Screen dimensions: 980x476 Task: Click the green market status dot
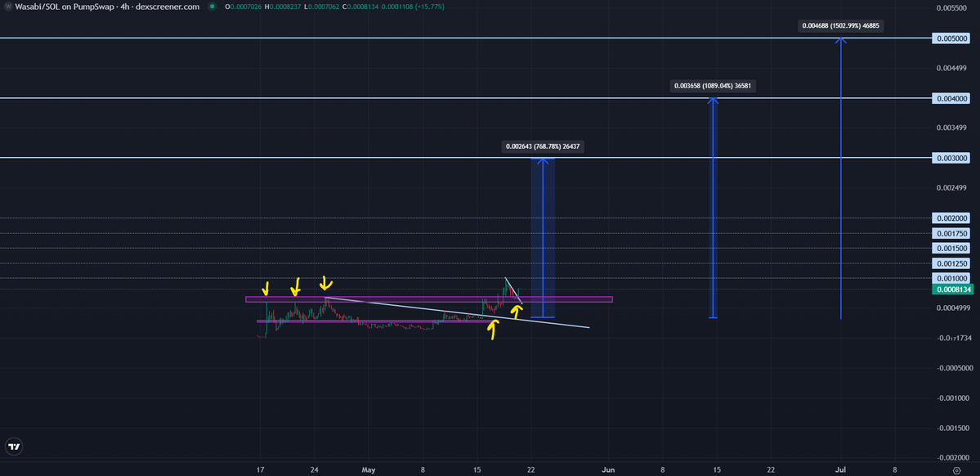point(213,7)
